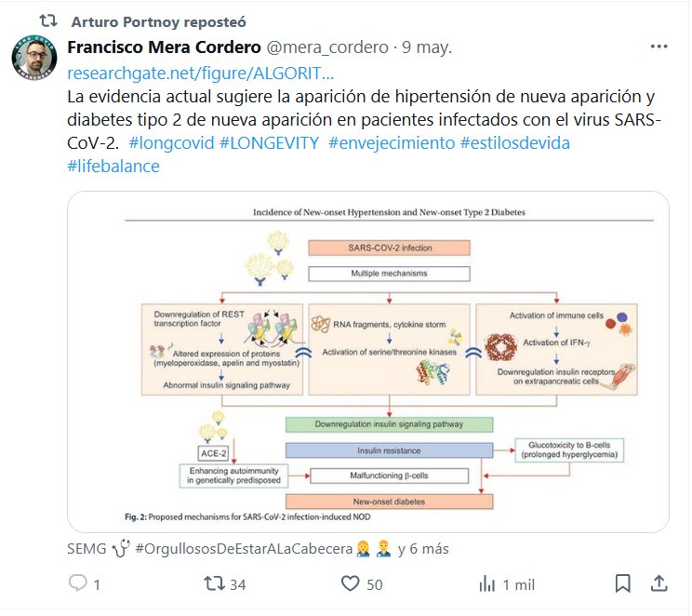Enlarge the SARS-CoV-2 diabetes diagram image
Viewport: 692px width, 616px height.
(367, 361)
